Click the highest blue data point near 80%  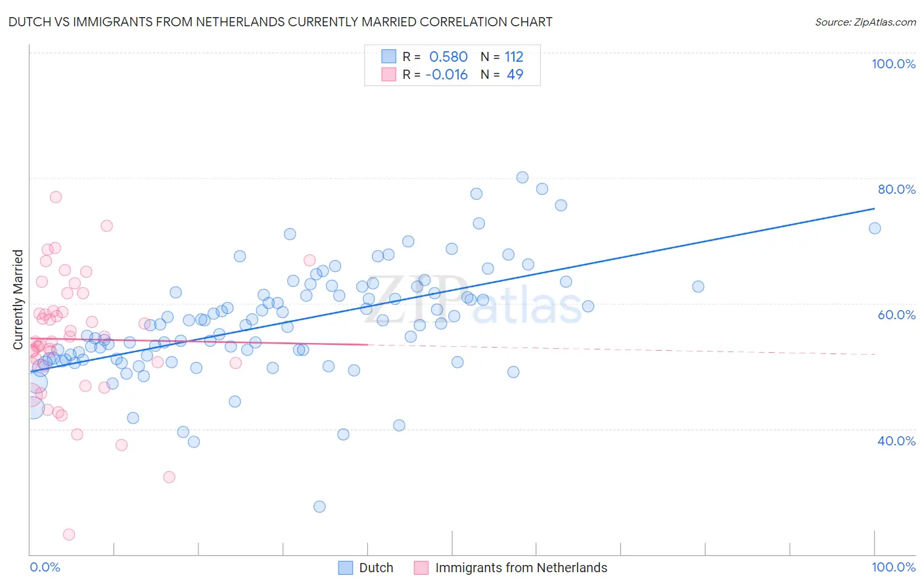pyautogui.click(x=522, y=177)
